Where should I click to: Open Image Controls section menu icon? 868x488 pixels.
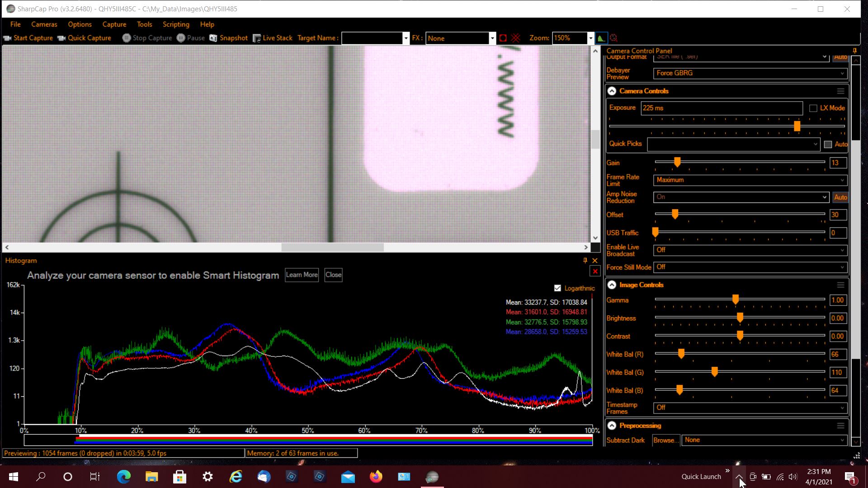coord(840,285)
